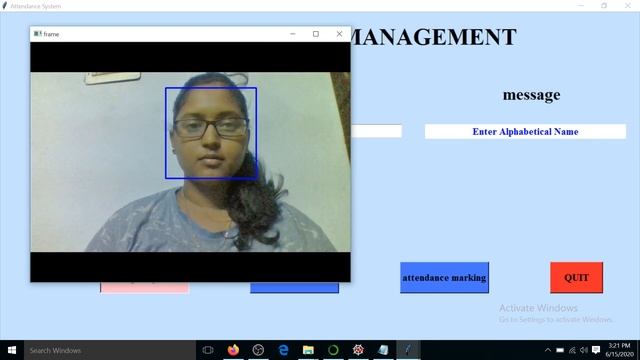
Task: Click the red spider-web taskbar icon
Action: (x=358, y=350)
